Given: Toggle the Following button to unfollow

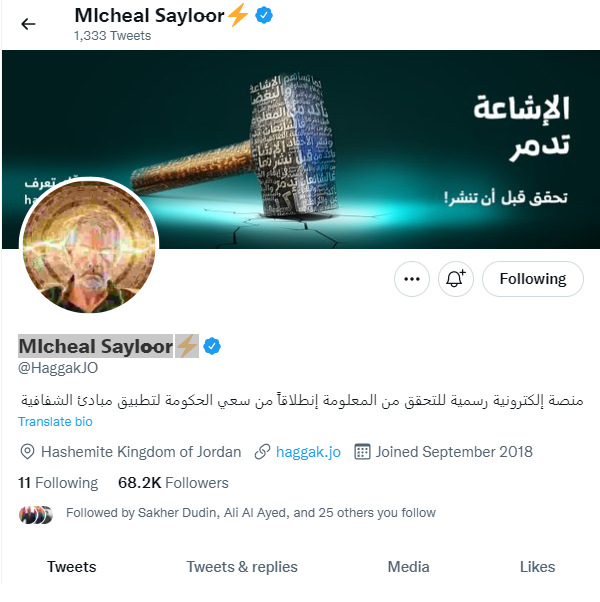Looking at the screenshot, I should 533,279.
